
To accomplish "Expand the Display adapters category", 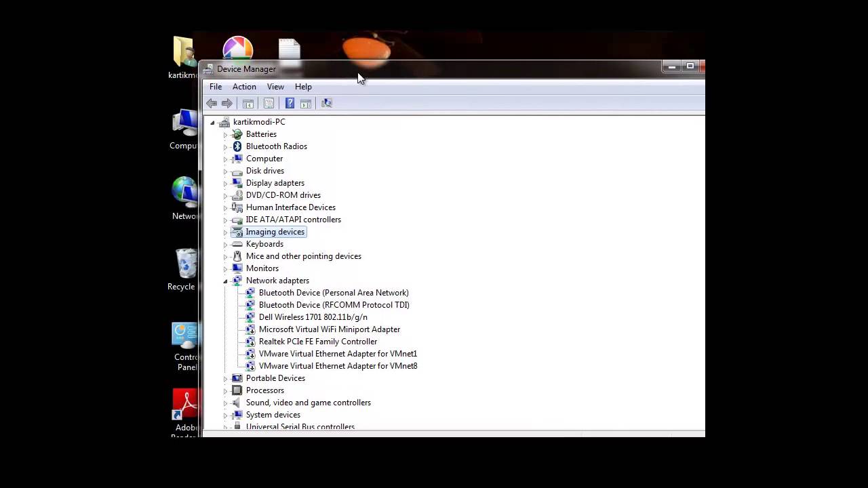I will pyautogui.click(x=225, y=183).
